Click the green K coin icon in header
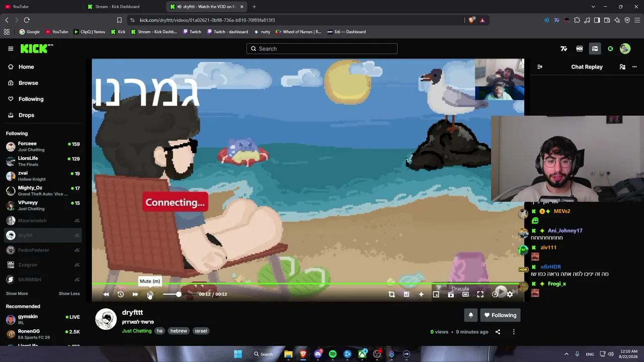The image size is (644, 362). (610, 49)
